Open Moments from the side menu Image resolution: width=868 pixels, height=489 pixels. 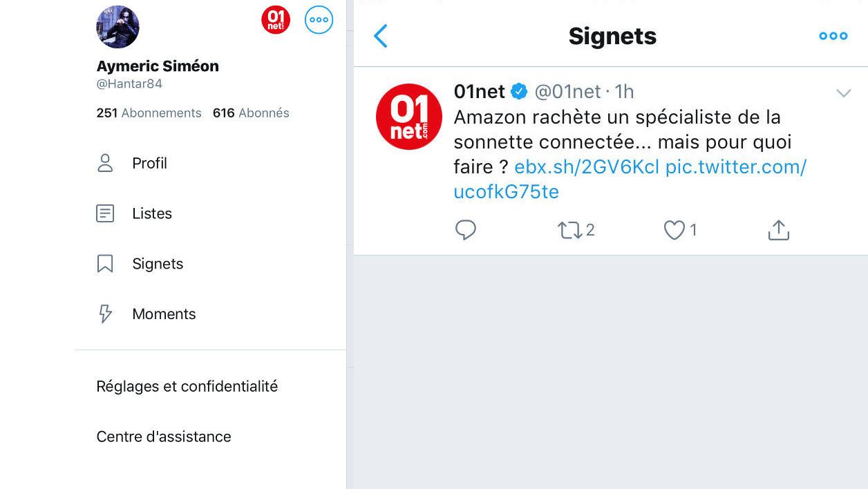point(164,314)
